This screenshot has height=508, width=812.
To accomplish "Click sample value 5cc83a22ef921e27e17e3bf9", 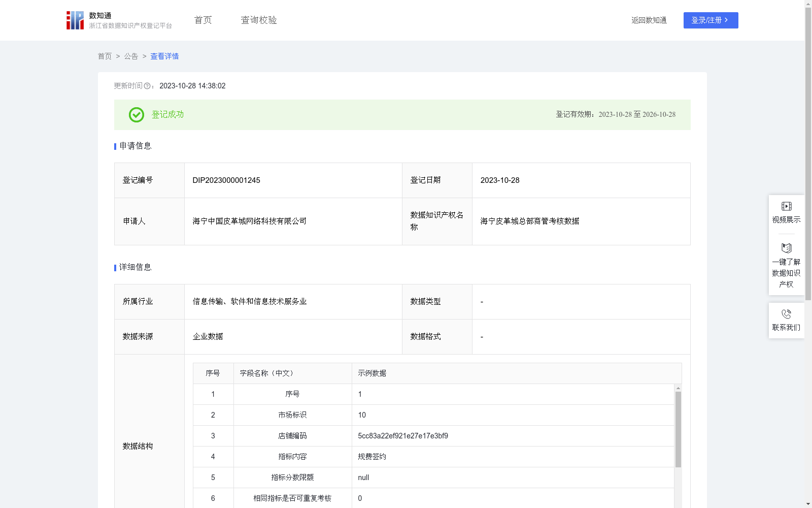I will pyautogui.click(x=403, y=436).
